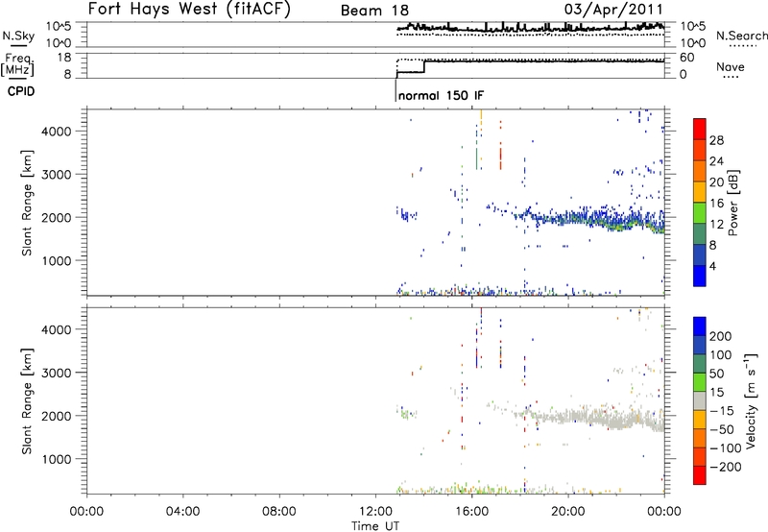
Task: Click the CPID start marker line before 'normal 150 IF'
Action: pos(396,90)
